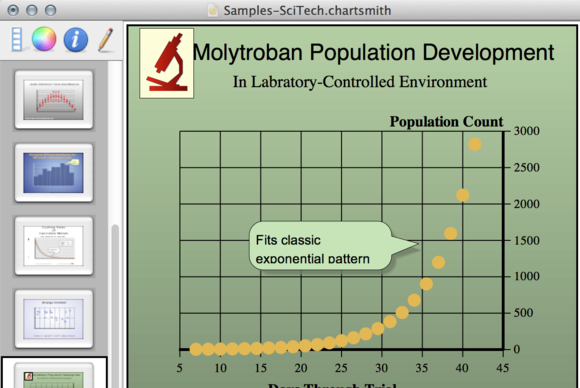Image resolution: width=580 pixels, height=388 pixels.
Task: Select the red arc scatter chart thumbnail
Action: (x=54, y=99)
